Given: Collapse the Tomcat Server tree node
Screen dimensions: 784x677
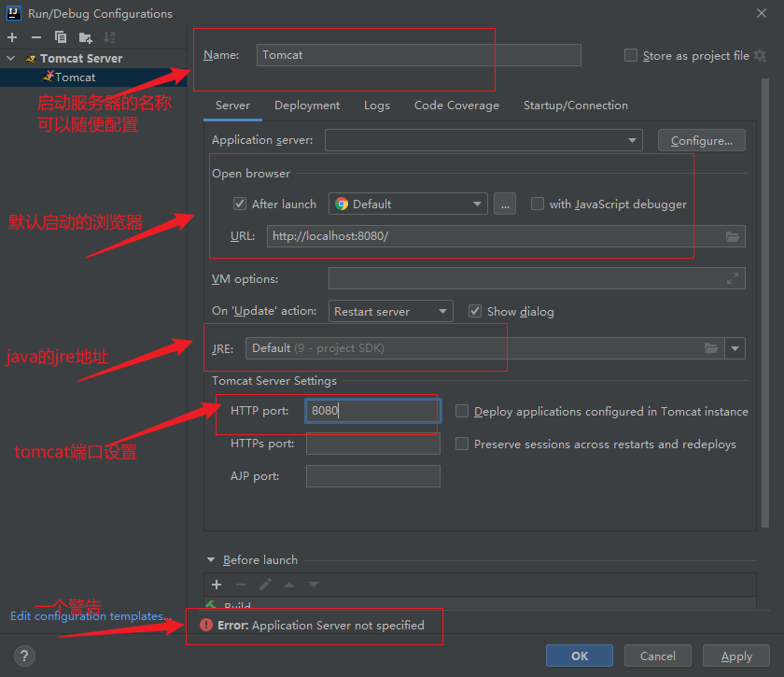Looking at the screenshot, I should click(x=11, y=59).
